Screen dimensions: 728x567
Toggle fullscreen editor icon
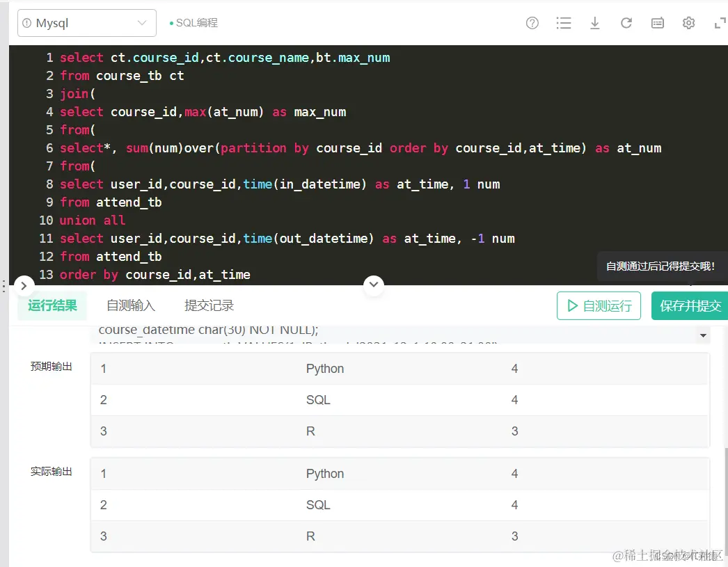point(720,23)
